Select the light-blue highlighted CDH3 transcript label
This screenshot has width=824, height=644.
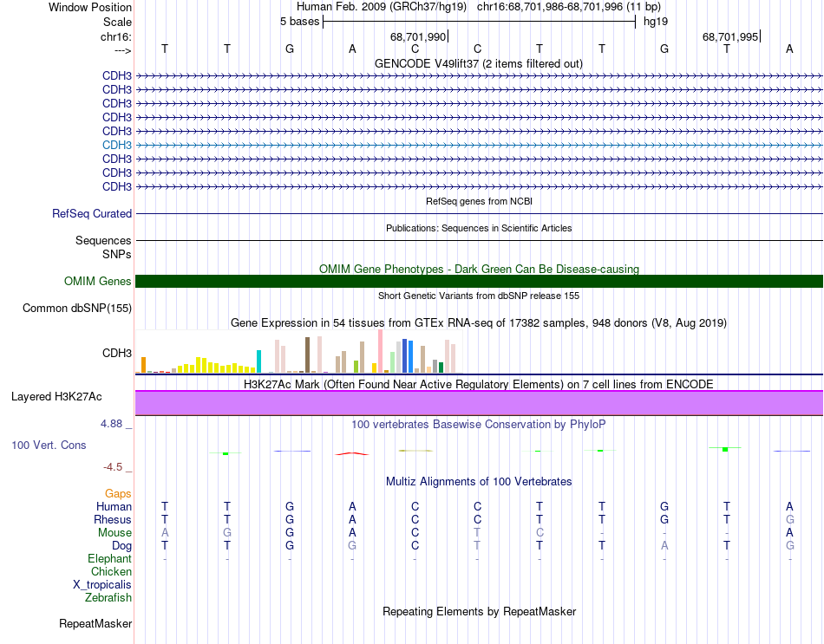click(x=117, y=145)
